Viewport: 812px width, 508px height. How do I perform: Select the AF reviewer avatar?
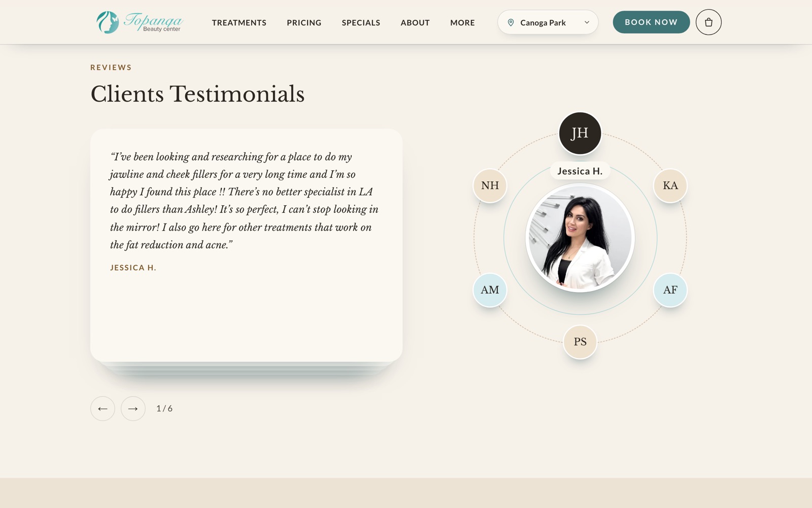click(x=670, y=290)
